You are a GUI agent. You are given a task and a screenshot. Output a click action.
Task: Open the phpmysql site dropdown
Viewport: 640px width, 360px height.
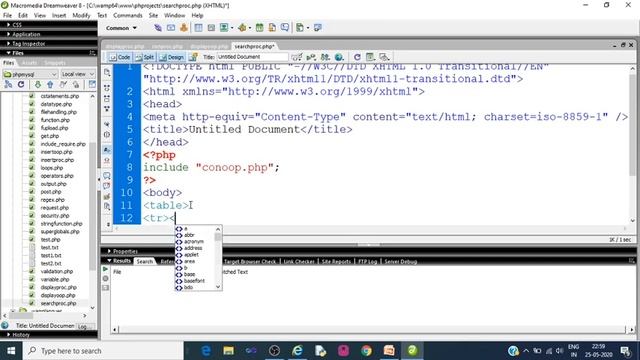(30, 74)
